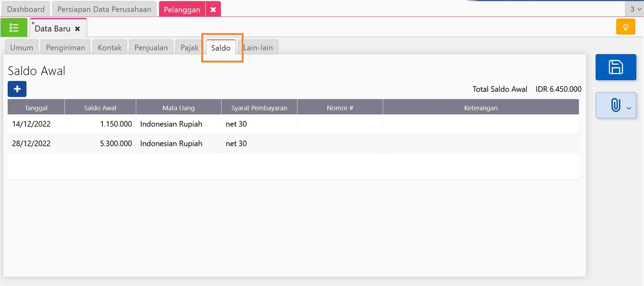Image resolution: width=644 pixels, height=286 pixels.
Task: Select the row dated 14/12/2022
Action: (31, 124)
